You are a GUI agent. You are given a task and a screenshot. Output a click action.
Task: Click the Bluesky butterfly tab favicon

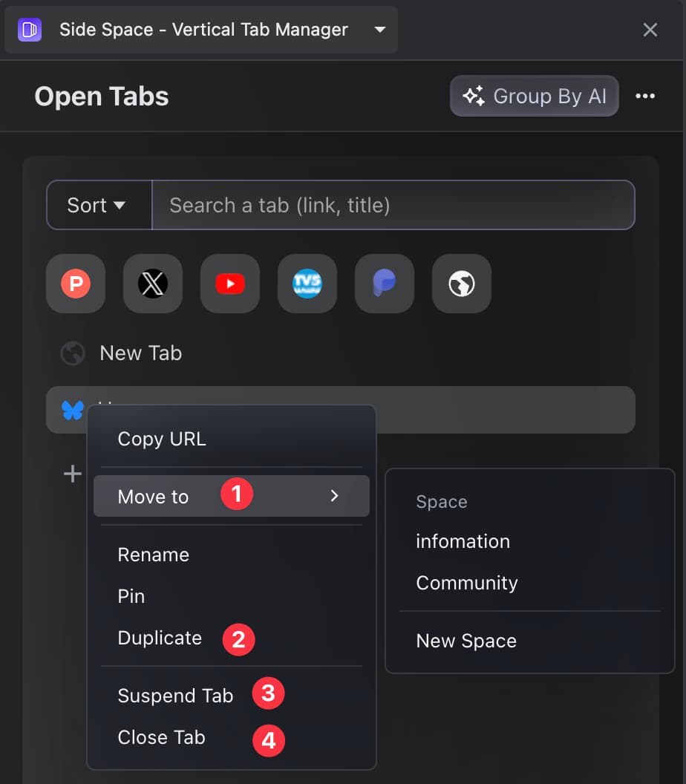[x=73, y=409]
